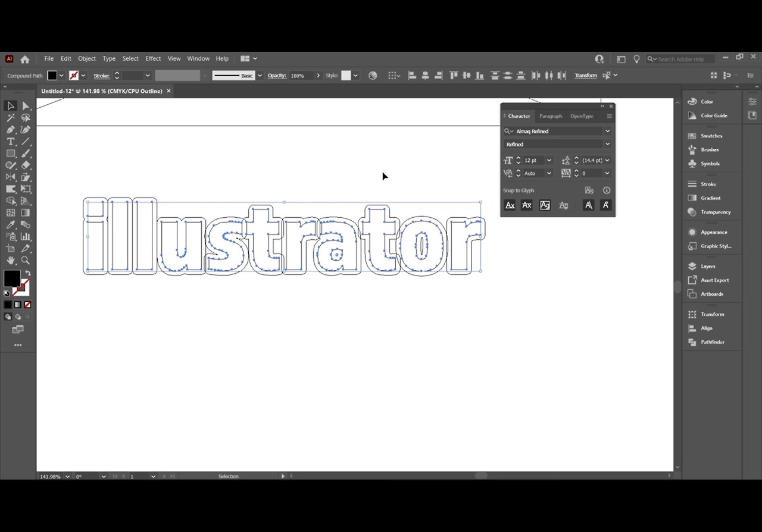Select the Free Transform tool
The height and width of the screenshot is (532, 762).
[26, 189]
